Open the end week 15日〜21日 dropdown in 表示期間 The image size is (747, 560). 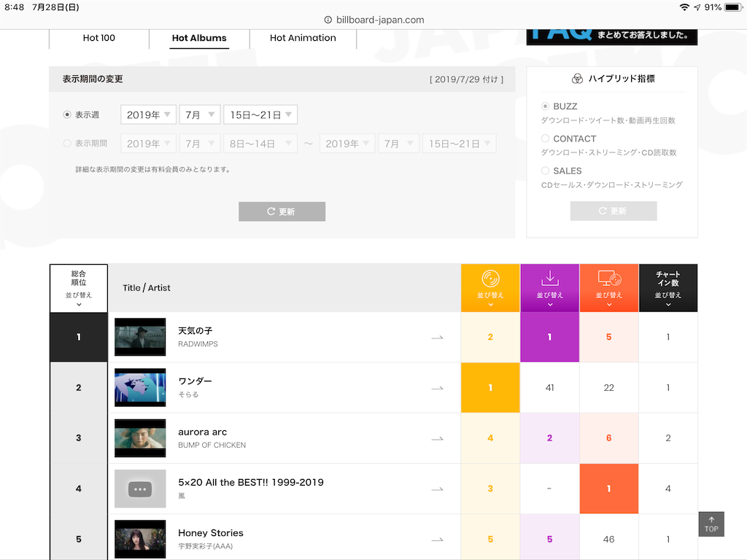tap(460, 144)
